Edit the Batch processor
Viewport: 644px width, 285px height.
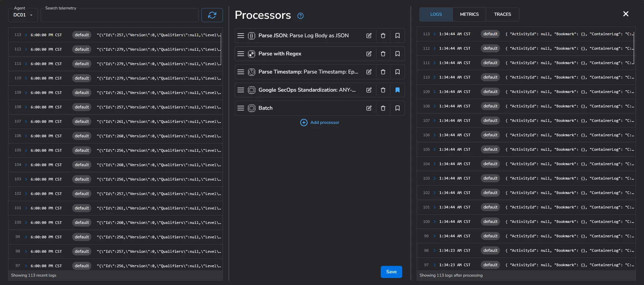click(369, 108)
